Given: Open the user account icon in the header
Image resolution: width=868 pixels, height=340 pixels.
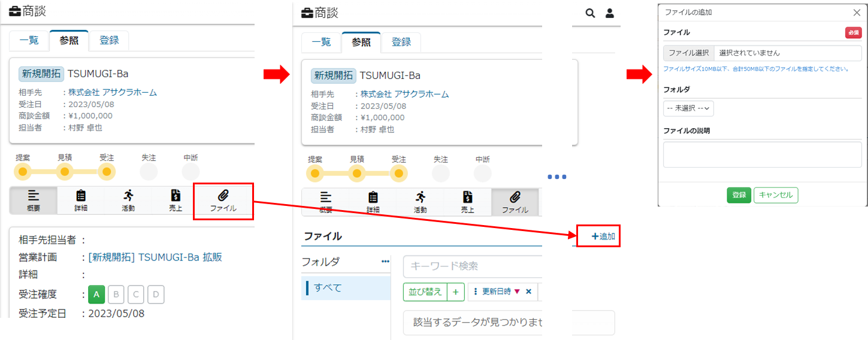Looking at the screenshot, I should click(610, 13).
